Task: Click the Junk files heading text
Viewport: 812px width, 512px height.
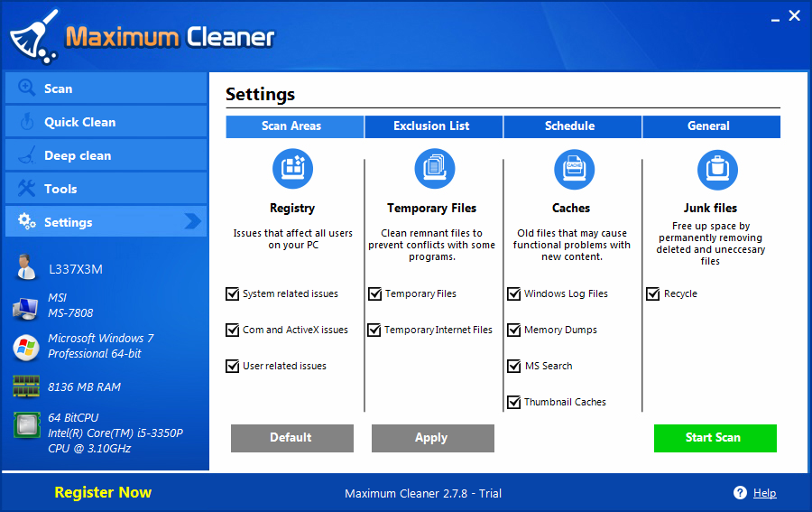Action: click(710, 208)
